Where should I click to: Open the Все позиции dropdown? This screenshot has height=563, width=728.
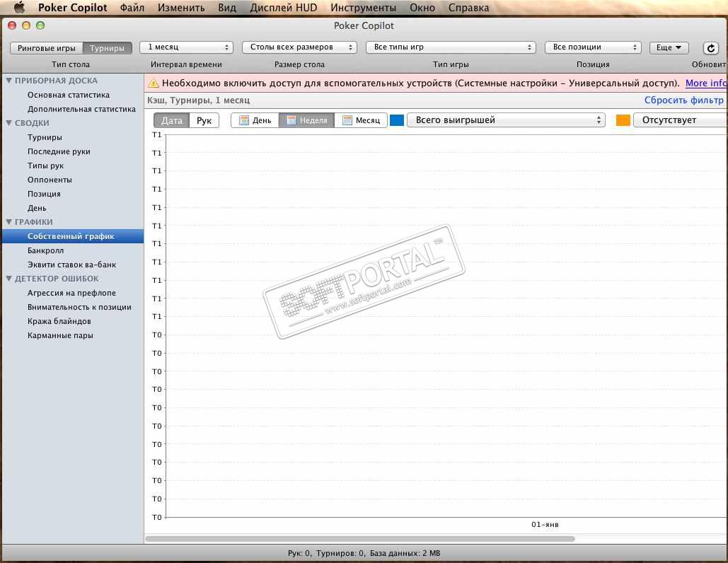(593, 47)
